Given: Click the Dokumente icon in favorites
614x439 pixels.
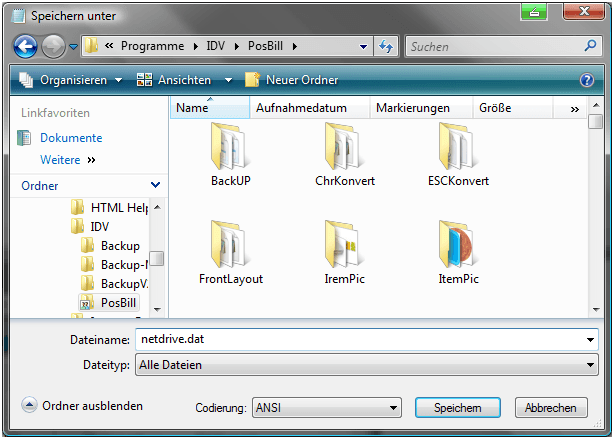Looking at the screenshot, I should [24, 138].
